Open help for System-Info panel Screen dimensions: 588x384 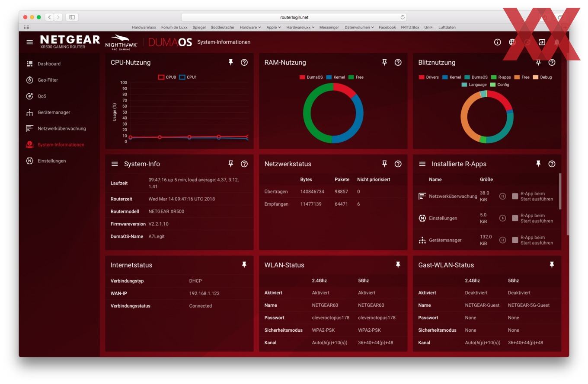(x=244, y=164)
